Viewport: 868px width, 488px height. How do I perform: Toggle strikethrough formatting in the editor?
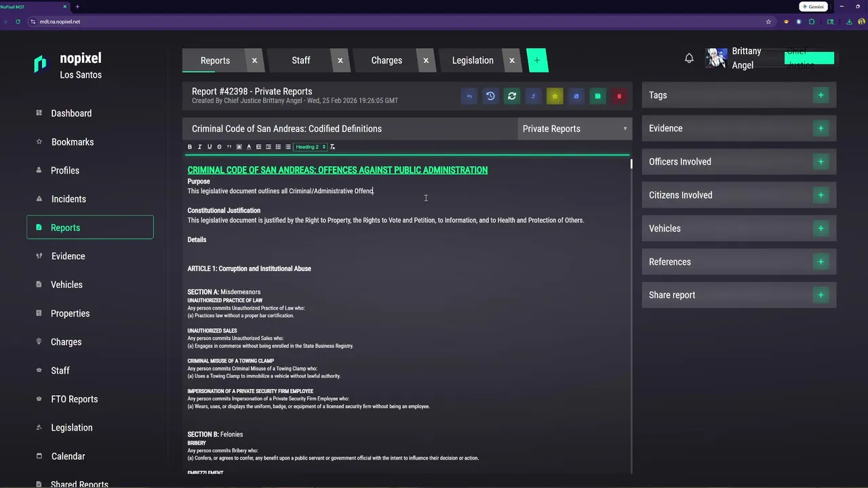pyautogui.click(x=219, y=146)
